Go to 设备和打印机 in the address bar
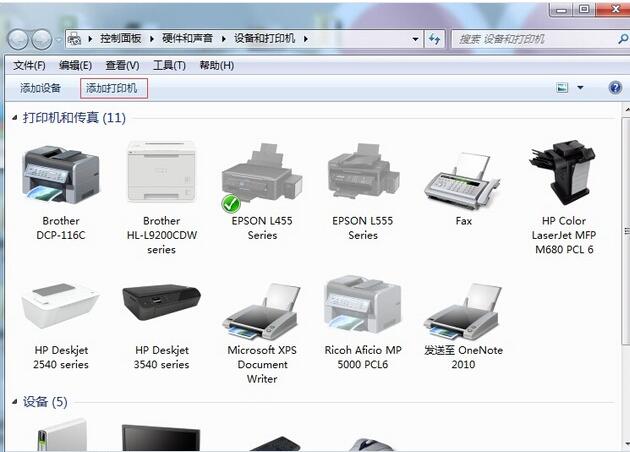The width and height of the screenshot is (630, 452). (x=265, y=39)
